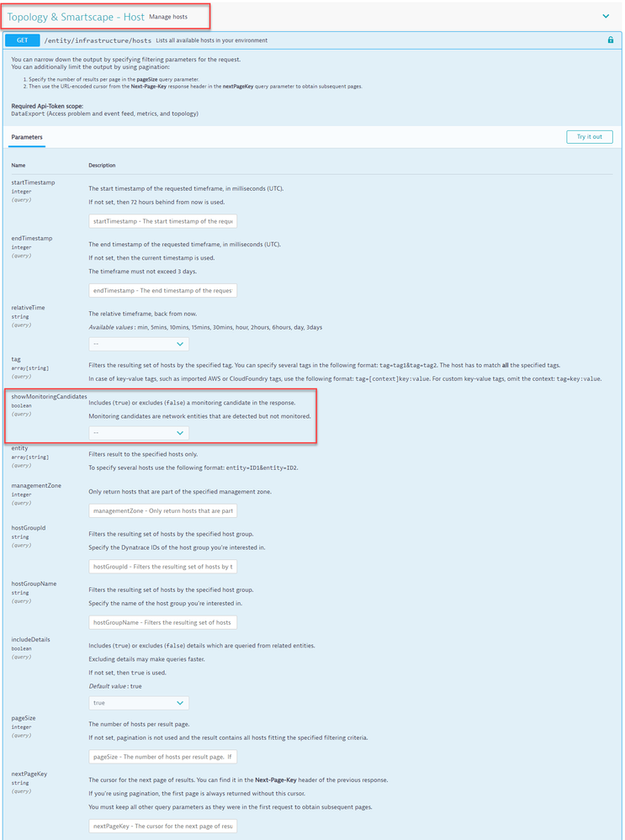Screen dimensions: 625x840
Task: Switch to the Parameters tab
Action: point(27,136)
